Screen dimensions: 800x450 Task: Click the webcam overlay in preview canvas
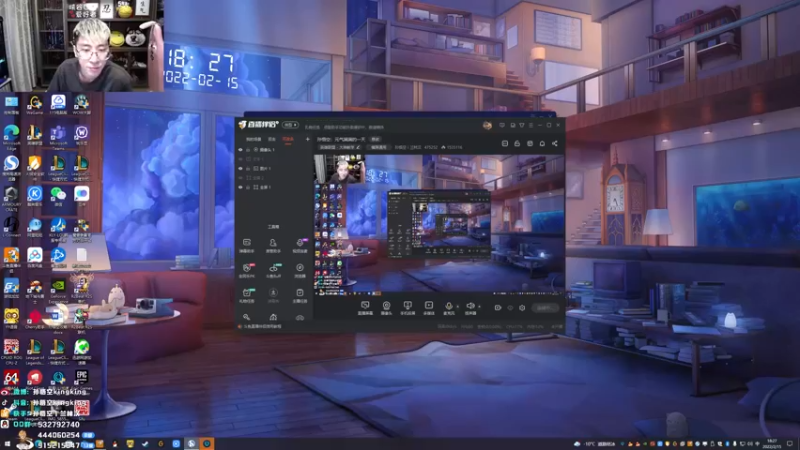(340, 169)
